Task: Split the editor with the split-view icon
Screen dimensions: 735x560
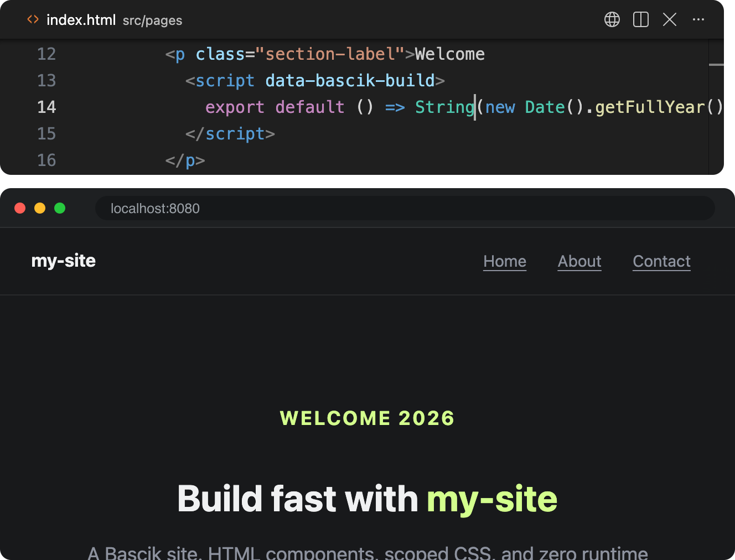Action: pyautogui.click(x=641, y=19)
